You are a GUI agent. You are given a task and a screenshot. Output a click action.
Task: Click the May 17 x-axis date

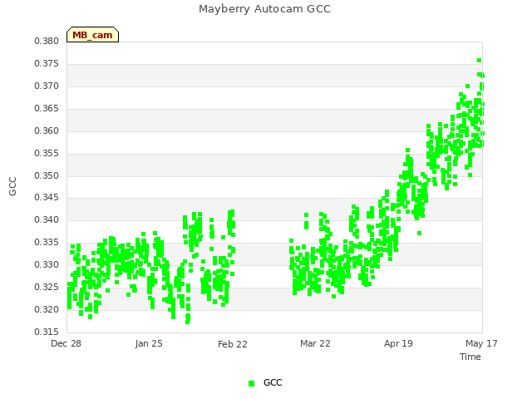(x=481, y=343)
